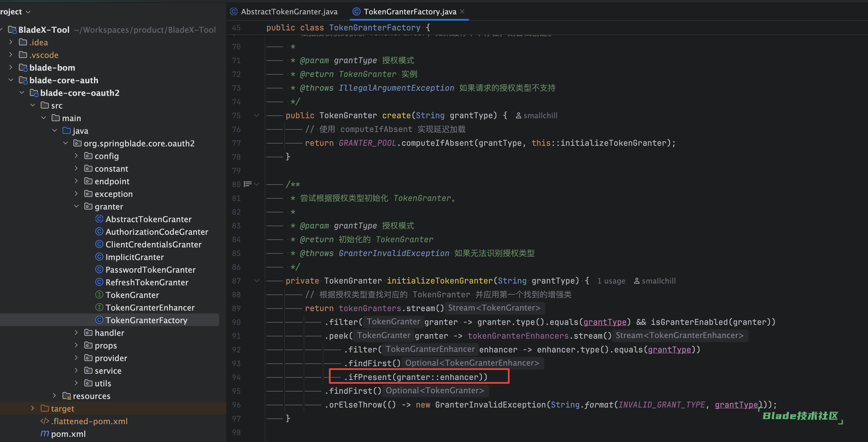Expand the config package

76,156
